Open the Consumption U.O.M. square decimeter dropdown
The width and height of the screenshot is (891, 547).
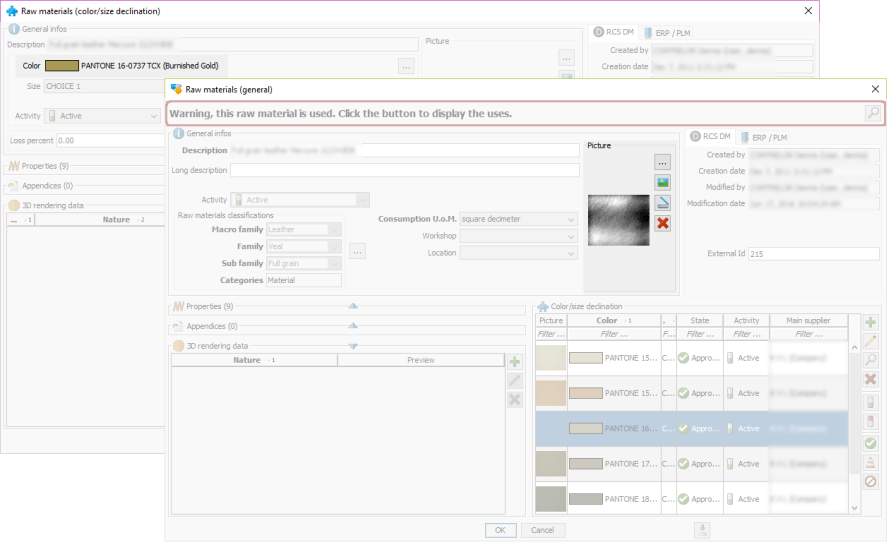tap(571, 219)
